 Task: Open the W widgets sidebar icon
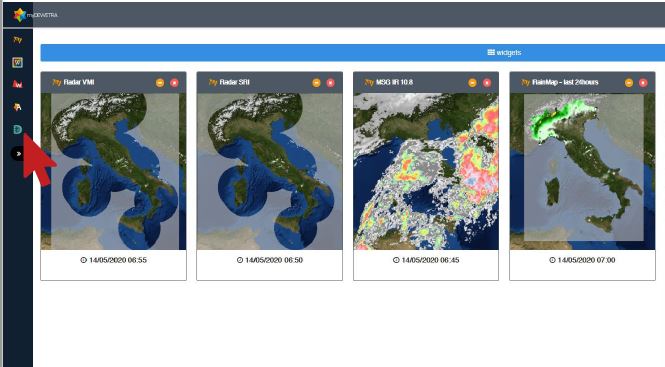pos(17,62)
